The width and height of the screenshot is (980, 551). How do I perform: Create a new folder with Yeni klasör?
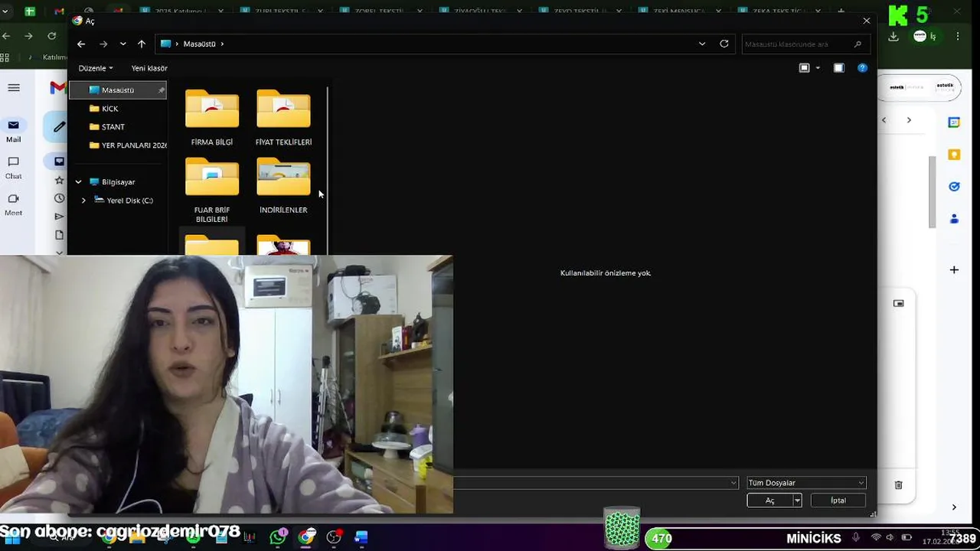tap(149, 68)
